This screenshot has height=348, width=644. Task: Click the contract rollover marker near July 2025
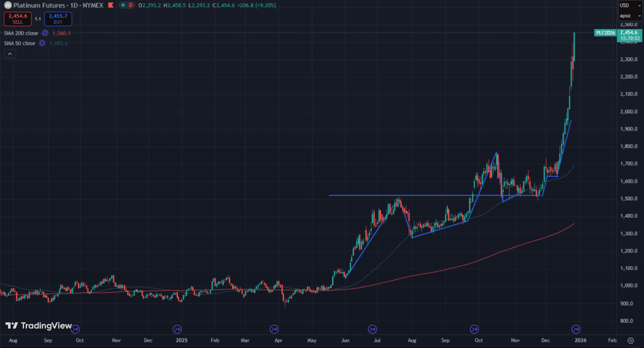pos(372,328)
